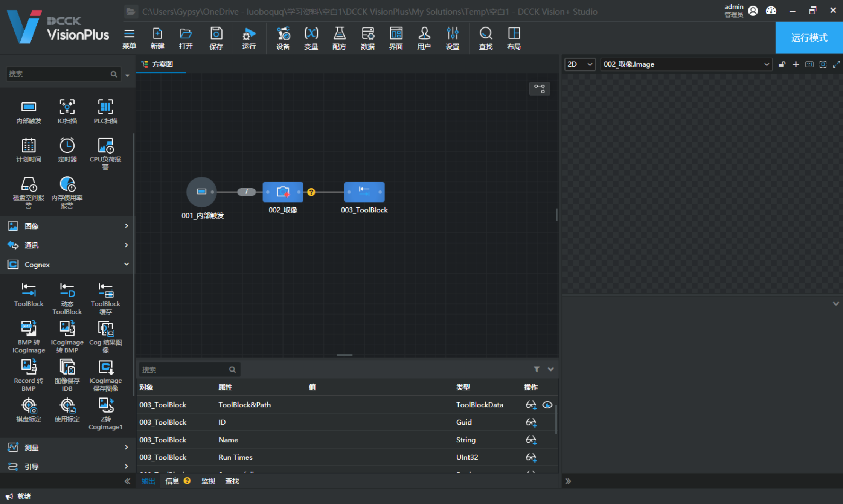
Task: Switch to 运行模式 run mode
Action: [x=809, y=38]
